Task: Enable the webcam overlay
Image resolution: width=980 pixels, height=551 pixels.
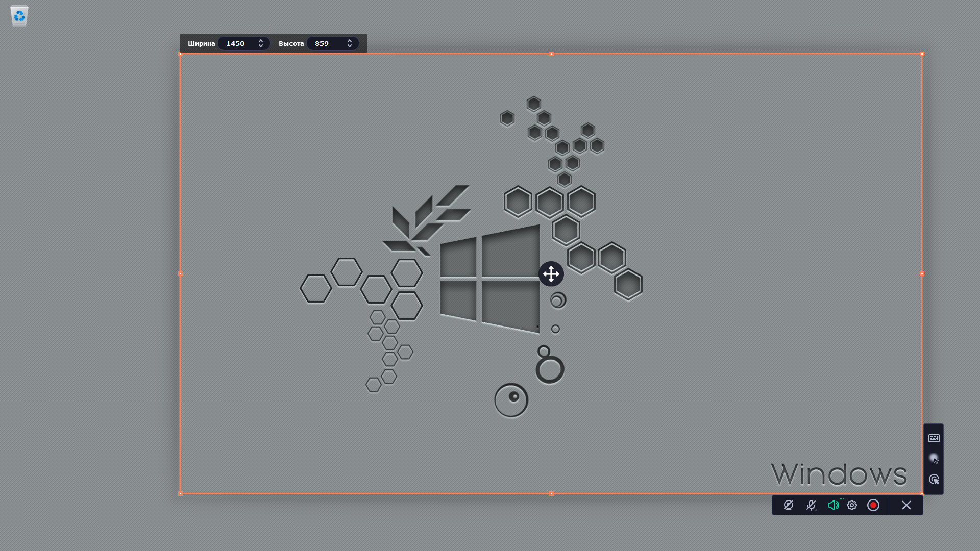Action: click(x=789, y=505)
